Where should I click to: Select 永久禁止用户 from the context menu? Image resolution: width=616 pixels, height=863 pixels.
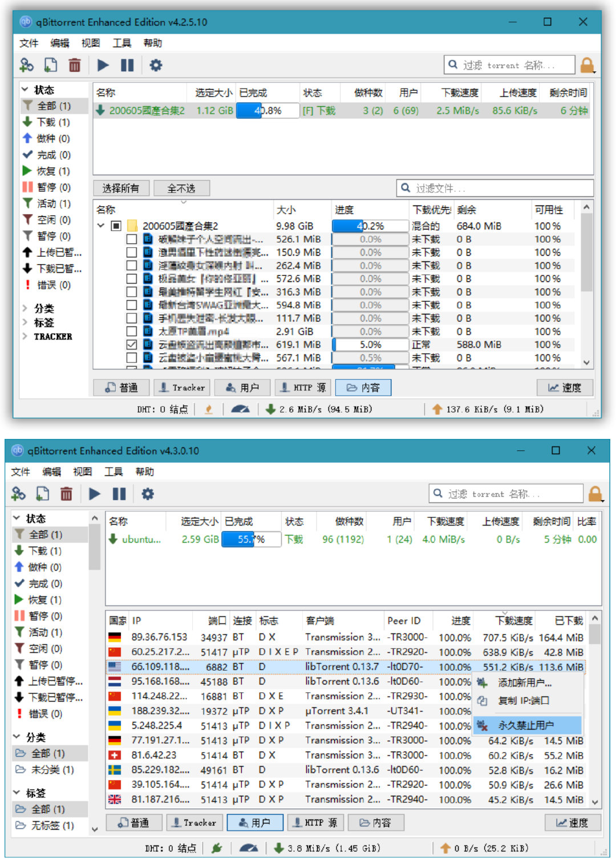point(526,725)
